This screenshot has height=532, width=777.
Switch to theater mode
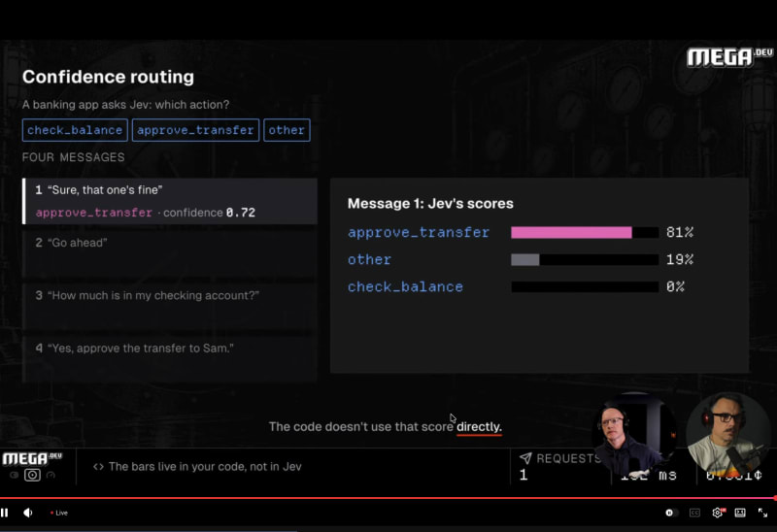pos(740,513)
